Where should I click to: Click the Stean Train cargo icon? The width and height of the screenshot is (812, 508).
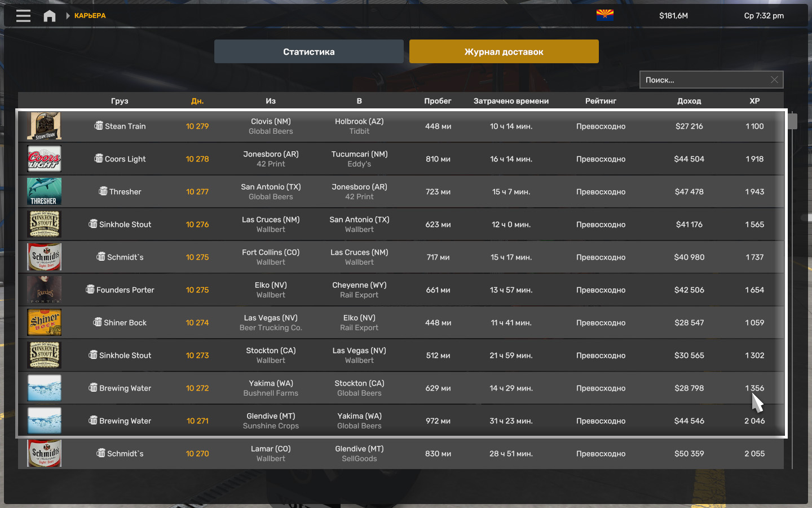point(99,125)
